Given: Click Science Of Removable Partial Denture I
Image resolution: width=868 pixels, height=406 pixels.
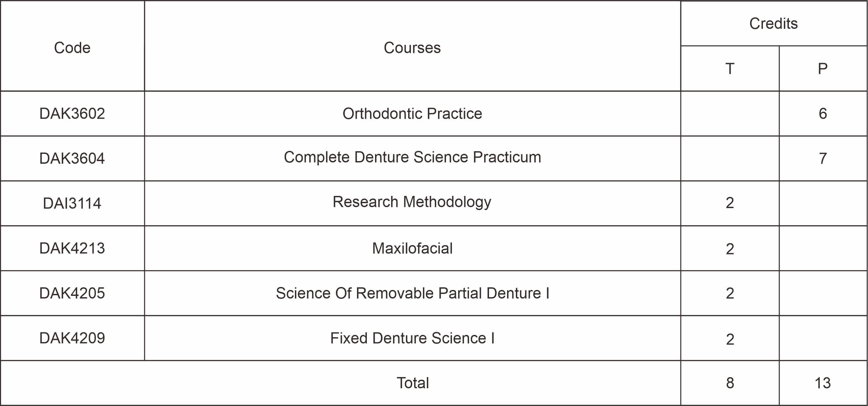Looking at the screenshot, I should [x=412, y=293].
